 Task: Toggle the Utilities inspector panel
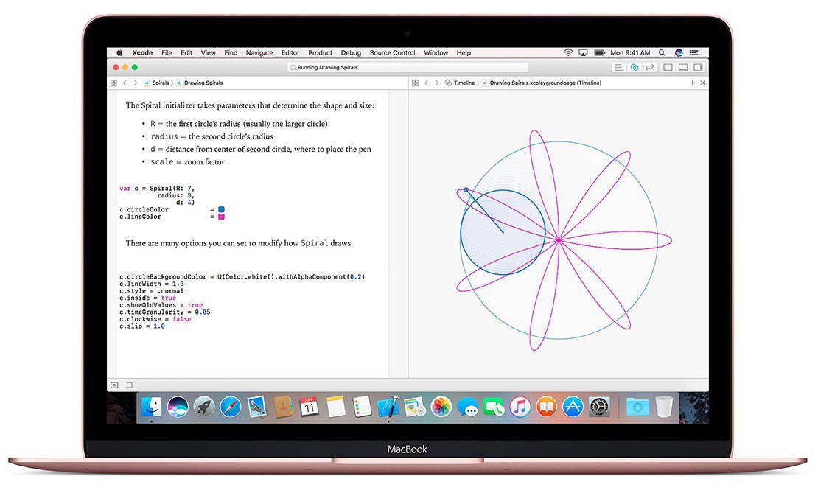(697, 67)
